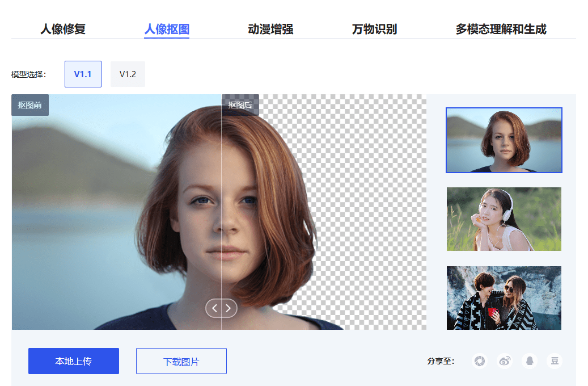
Task: Select the headphone girl sample thumbnail
Action: [504, 219]
